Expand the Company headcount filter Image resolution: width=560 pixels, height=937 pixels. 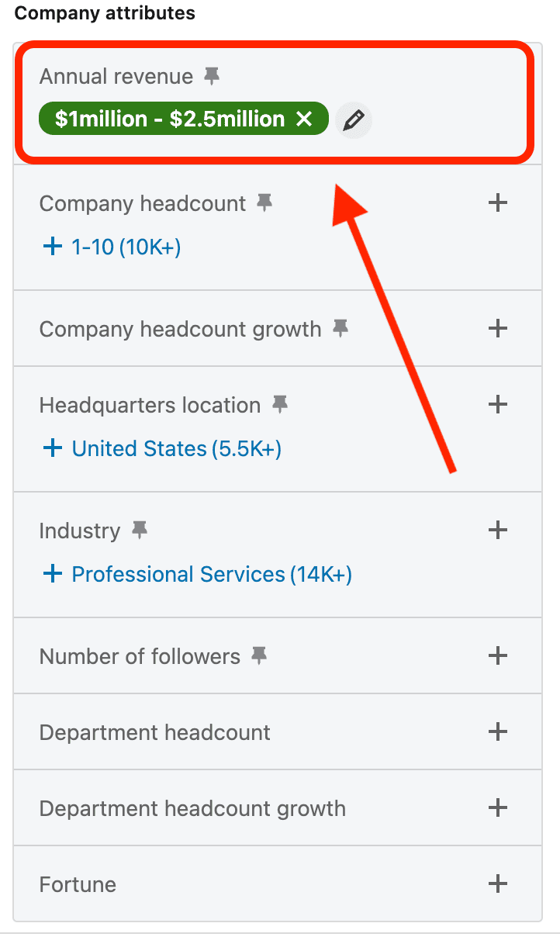(x=497, y=203)
